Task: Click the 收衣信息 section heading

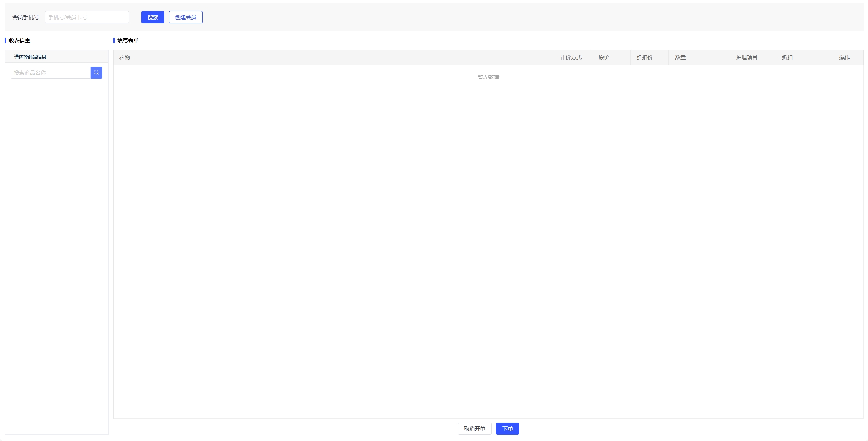Action: point(19,41)
